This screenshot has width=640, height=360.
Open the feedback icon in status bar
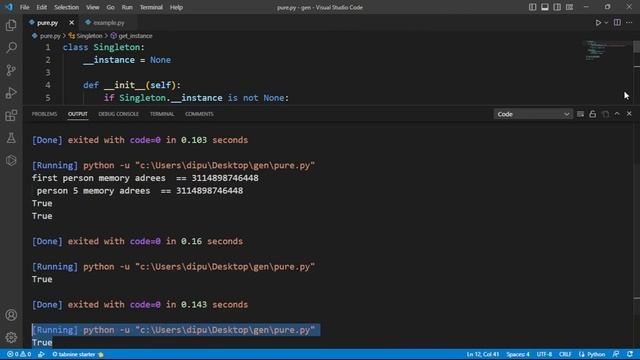coord(616,354)
